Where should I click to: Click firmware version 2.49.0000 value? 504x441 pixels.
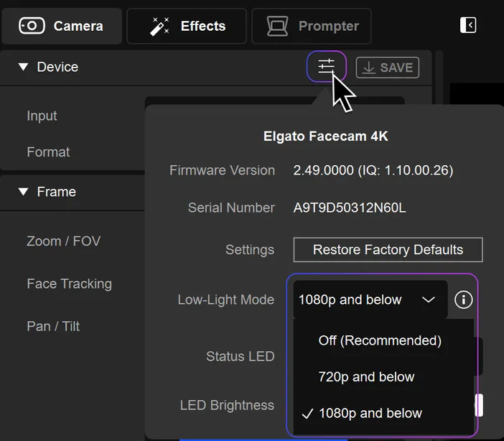(x=373, y=170)
